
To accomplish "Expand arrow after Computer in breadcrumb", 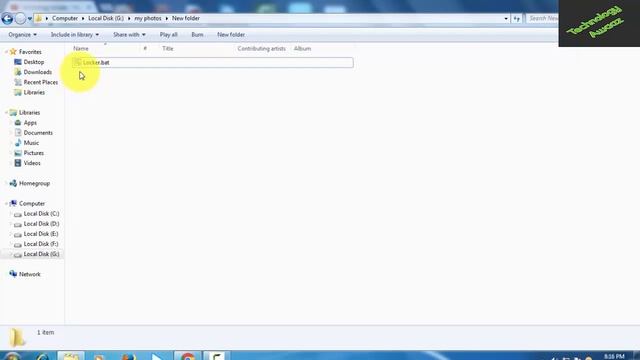I will tap(83, 18).
